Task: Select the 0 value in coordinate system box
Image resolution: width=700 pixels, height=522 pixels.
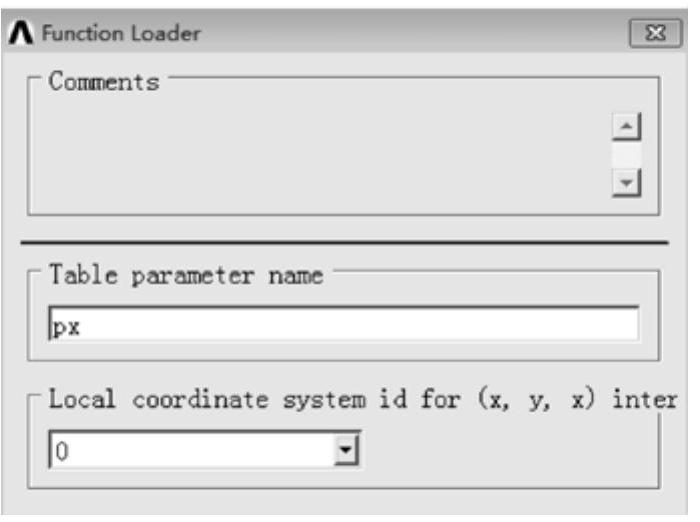Action: 61,453
